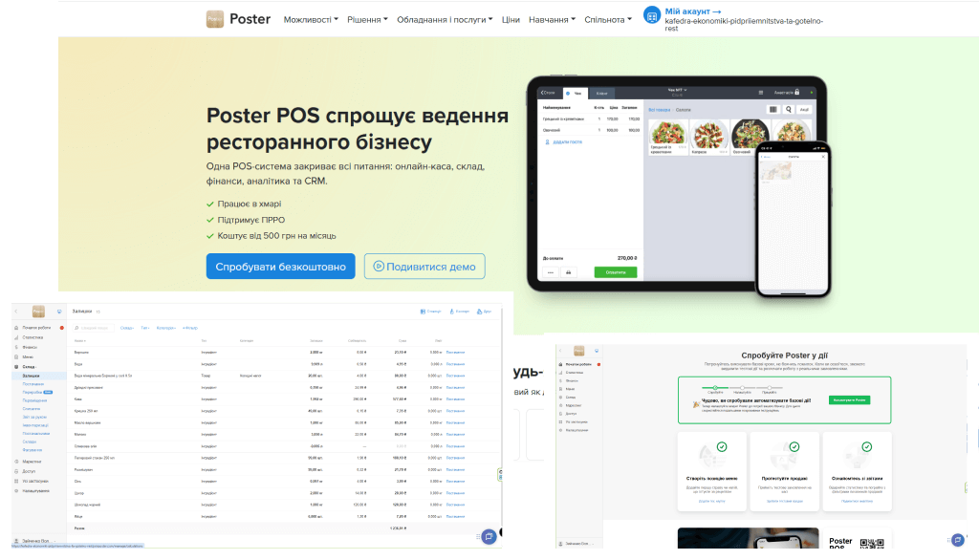Select the Грецький із креветками salad thumbnail
The image size is (979, 560).
pos(668,137)
